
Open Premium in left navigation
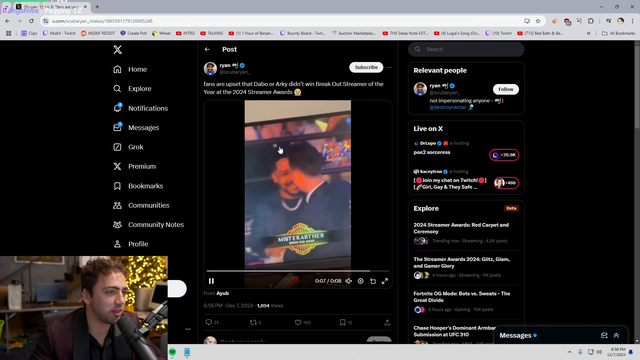coord(135,167)
